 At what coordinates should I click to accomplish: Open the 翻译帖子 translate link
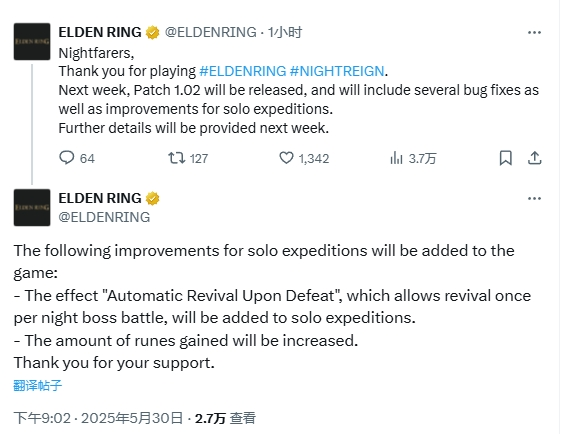tap(38, 385)
